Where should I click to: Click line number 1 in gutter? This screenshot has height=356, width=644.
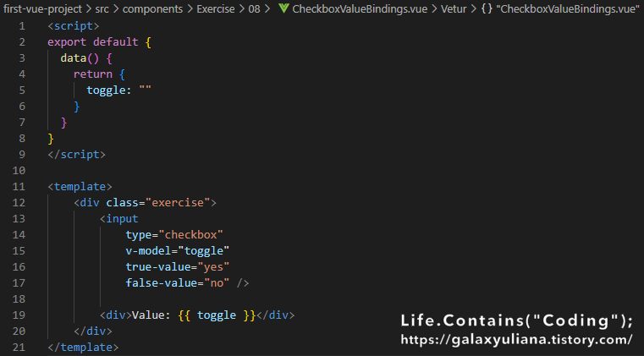coord(22,26)
